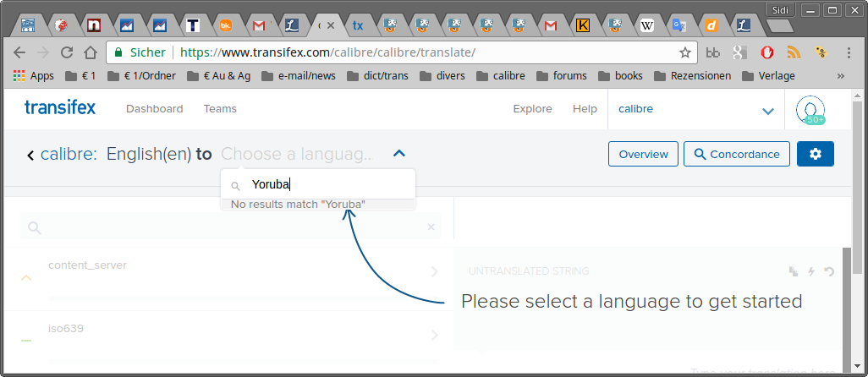This screenshot has height=377, width=868.
Task: Go to the Dashboard menu item
Action: coord(155,109)
